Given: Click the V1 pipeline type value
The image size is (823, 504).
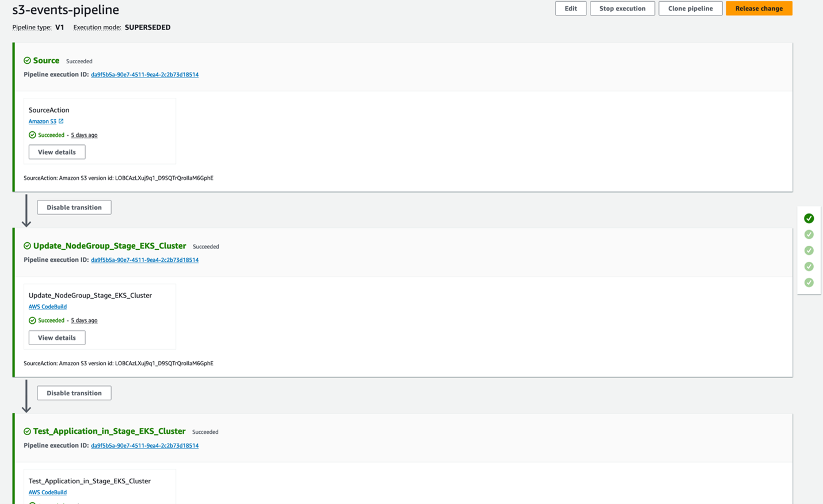Looking at the screenshot, I should (59, 27).
